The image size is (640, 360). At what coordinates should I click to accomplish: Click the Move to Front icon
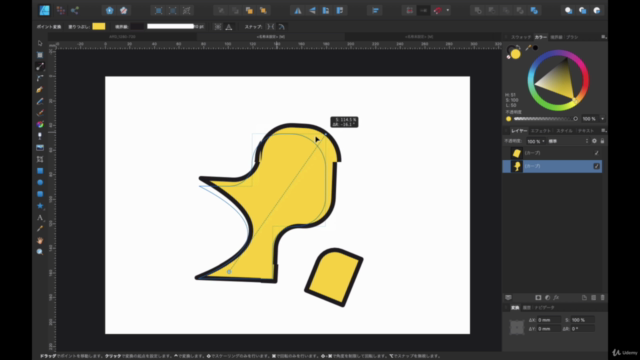pyautogui.click(x=263, y=11)
